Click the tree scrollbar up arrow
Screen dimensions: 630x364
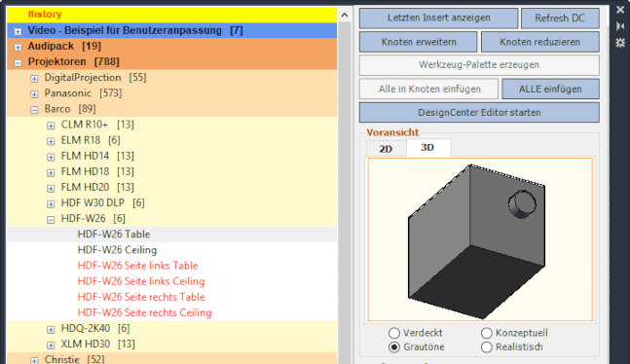coord(345,16)
